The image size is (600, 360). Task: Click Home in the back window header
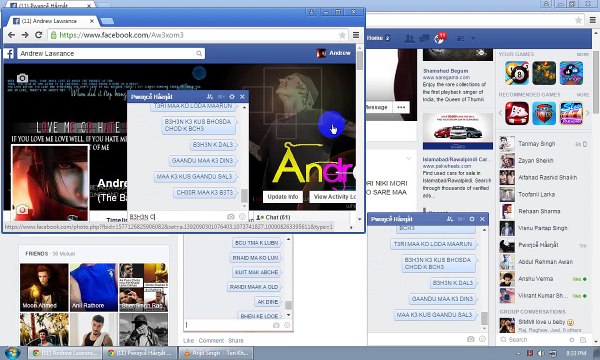(x=375, y=38)
